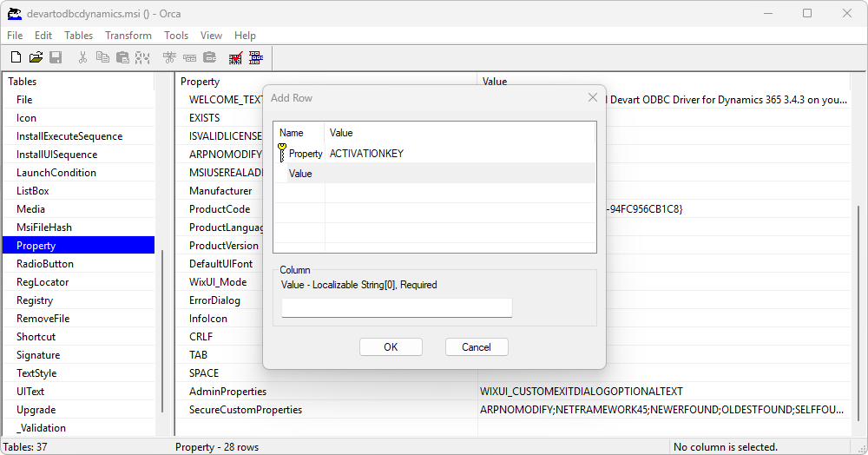The width and height of the screenshot is (868, 455).
Task: Select the MsiFileHash table
Action: pyautogui.click(x=79, y=227)
